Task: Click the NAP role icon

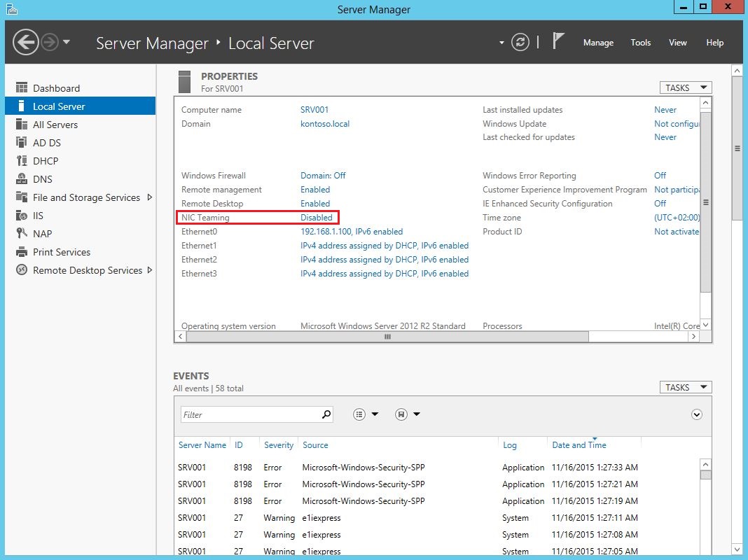Action: [x=22, y=234]
